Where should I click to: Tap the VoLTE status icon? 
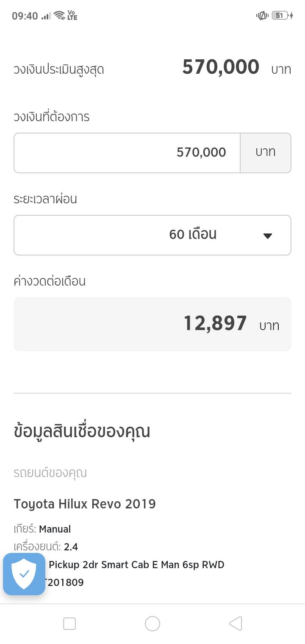(72, 16)
